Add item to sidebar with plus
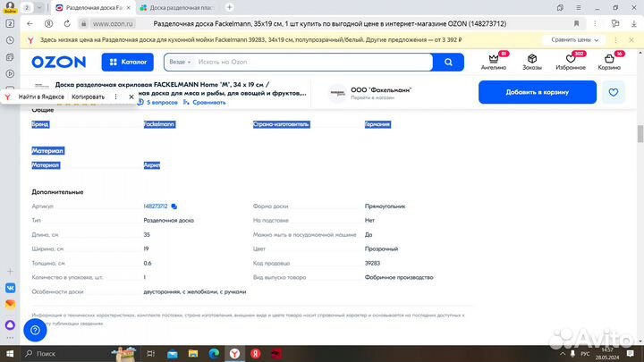This screenshot has height=362, width=644. (x=10, y=272)
